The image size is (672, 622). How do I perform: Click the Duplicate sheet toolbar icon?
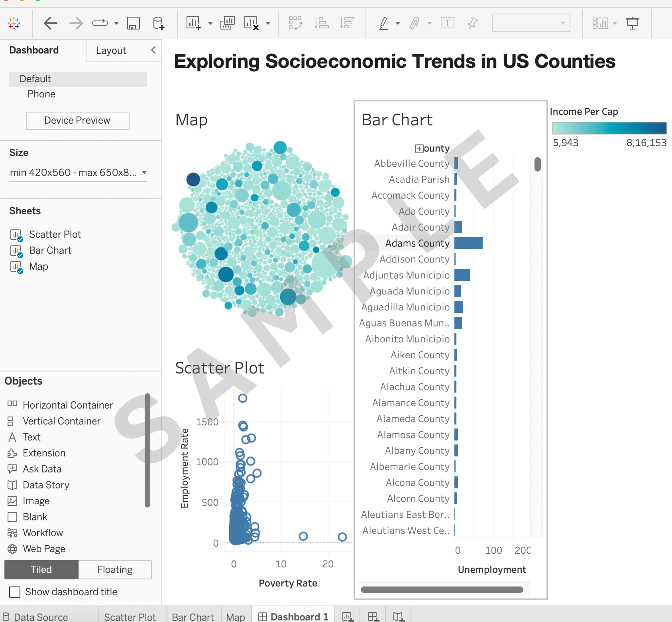[x=227, y=23]
